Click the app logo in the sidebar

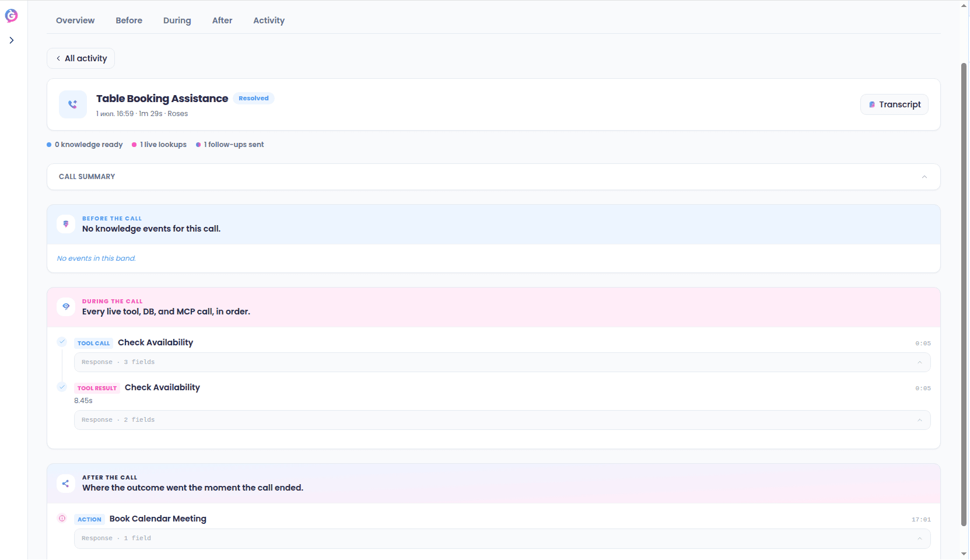11,16
